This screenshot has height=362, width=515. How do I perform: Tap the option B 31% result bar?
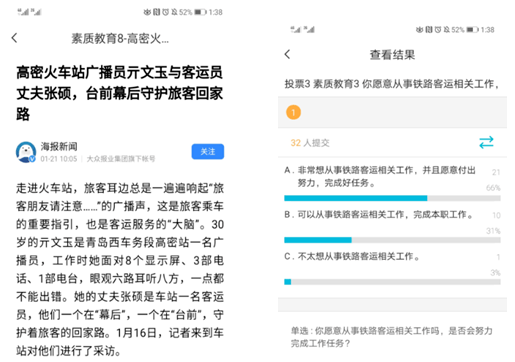point(392,240)
